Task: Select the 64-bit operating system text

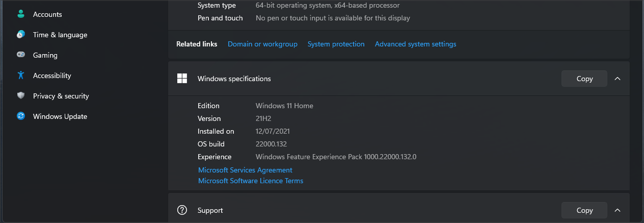Action: point(328,5)
